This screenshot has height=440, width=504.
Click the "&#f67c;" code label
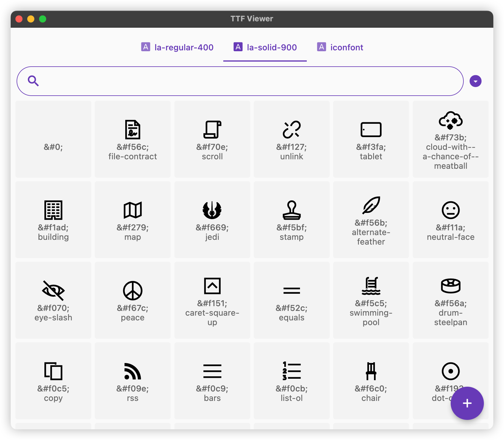coord(133,308)
